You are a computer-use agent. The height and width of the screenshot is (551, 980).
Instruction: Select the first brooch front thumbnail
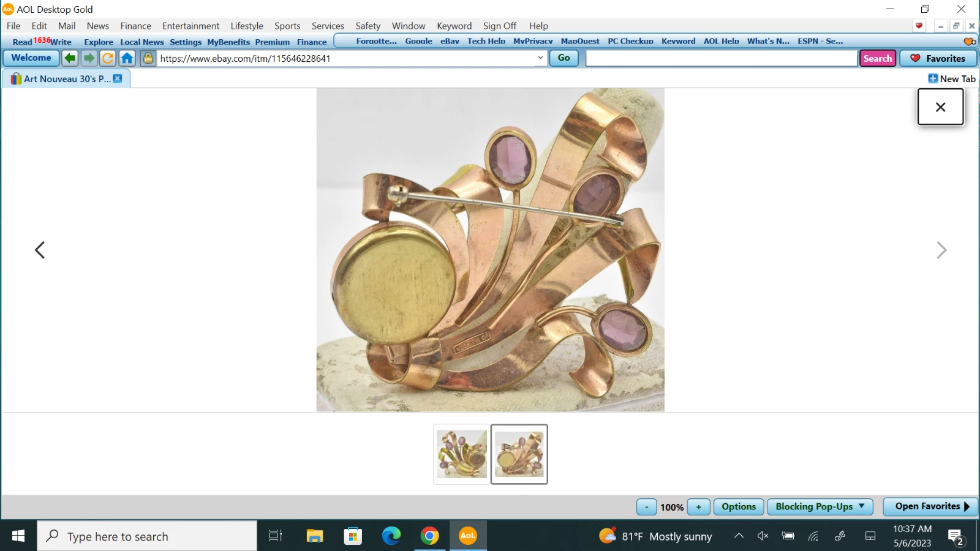[462, 454]
